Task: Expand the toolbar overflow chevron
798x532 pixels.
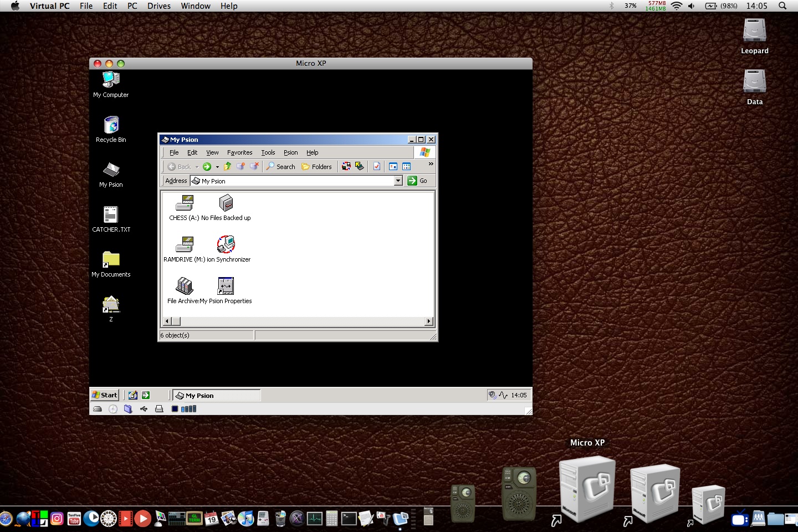Action: (431, 164)
